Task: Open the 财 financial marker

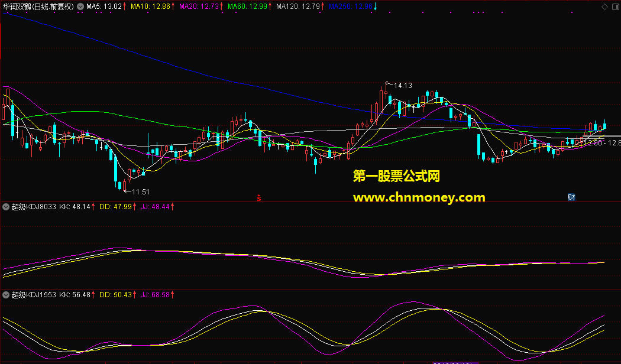Action: click(x=571, y=197)
